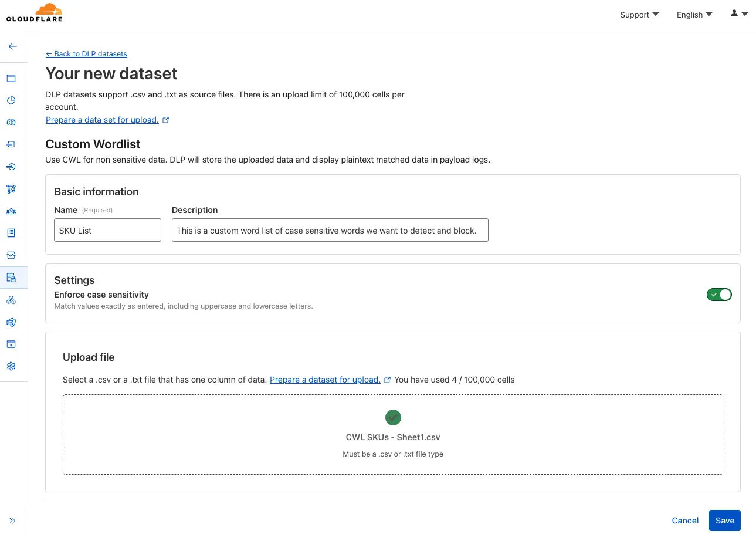The width and height of the screenshot is (756, 534).
Task: Click the green checkmark upload success icon
Action: [393, 417]
